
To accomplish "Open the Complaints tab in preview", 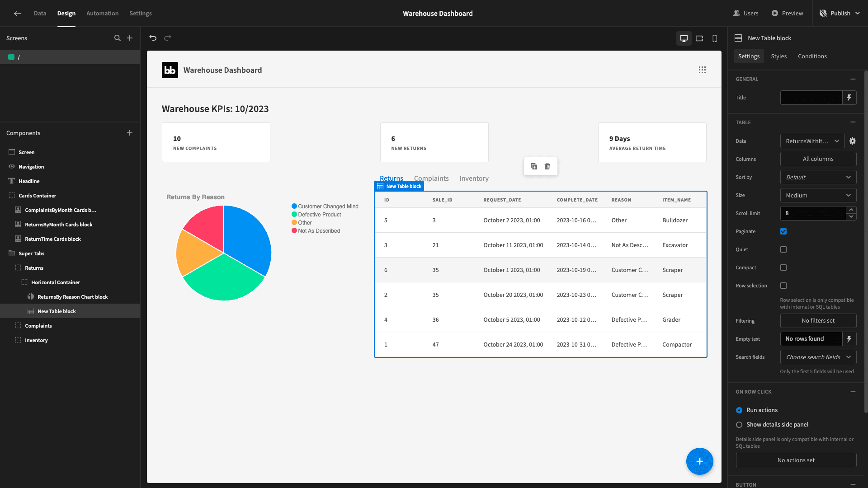I will pyautogui.click(x=431, y=178).
